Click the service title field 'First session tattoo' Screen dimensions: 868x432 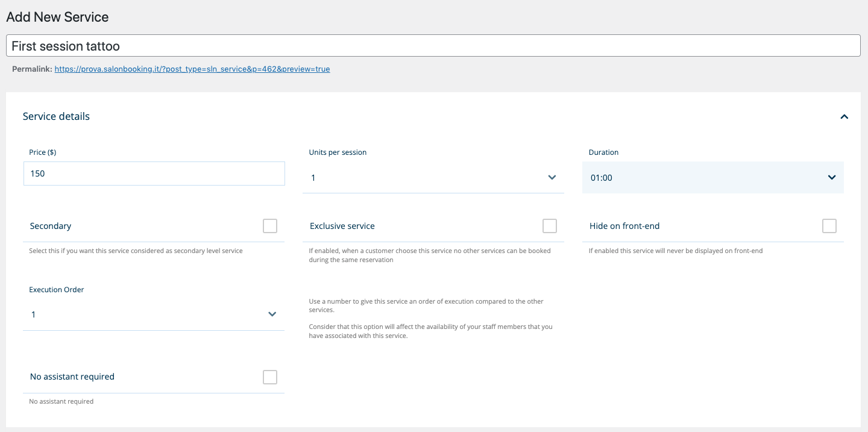pos(433,46)
